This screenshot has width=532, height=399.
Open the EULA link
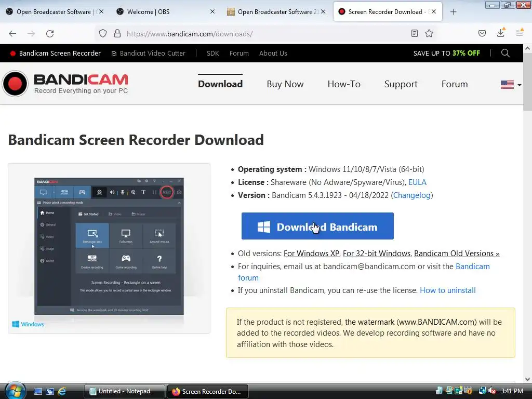[417, 182]
